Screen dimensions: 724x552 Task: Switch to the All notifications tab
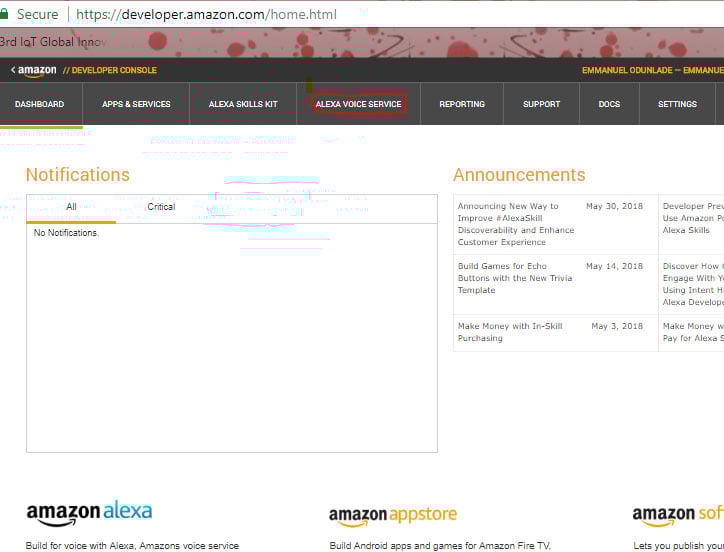(x=71, y=207)
